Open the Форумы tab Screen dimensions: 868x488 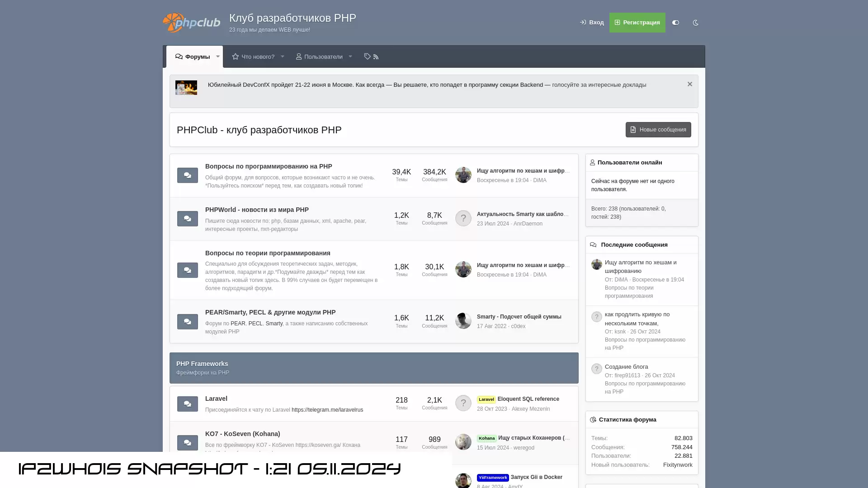(x=193, y=56)
